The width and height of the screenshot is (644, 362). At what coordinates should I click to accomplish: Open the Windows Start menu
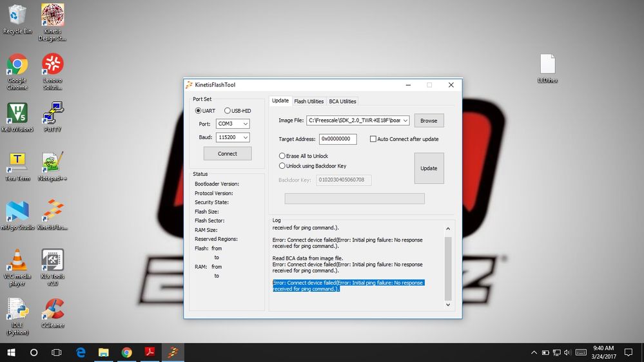coord(11,352)
